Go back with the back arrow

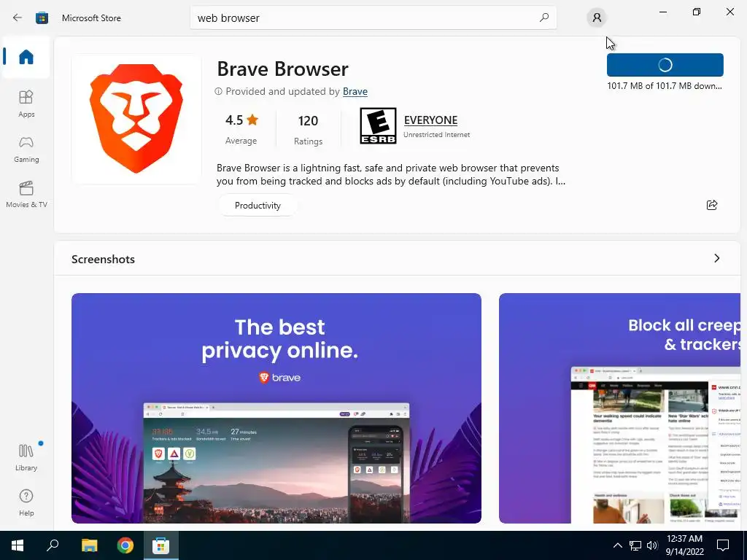[x=18, y=17]
